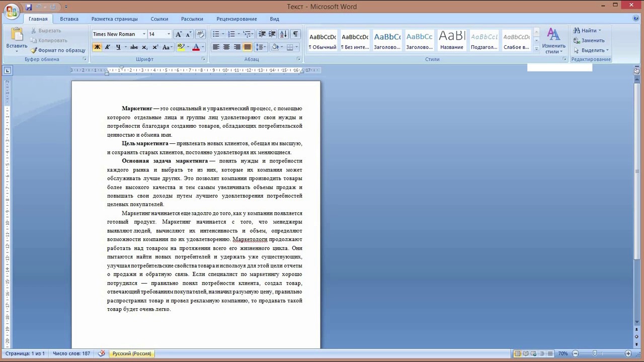
Task: Save the document from Quick Access toolbar
Action: tap(29, 7)
